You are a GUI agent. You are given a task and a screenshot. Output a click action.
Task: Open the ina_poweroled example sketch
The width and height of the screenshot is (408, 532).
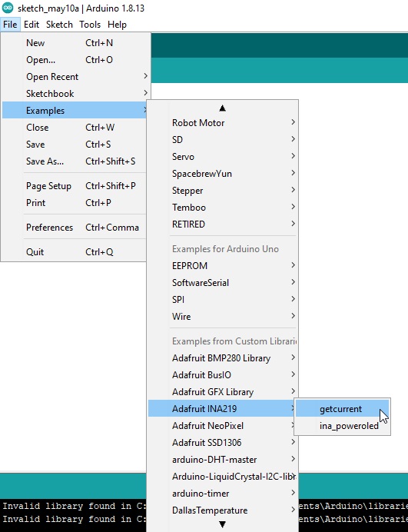(342, 426)
